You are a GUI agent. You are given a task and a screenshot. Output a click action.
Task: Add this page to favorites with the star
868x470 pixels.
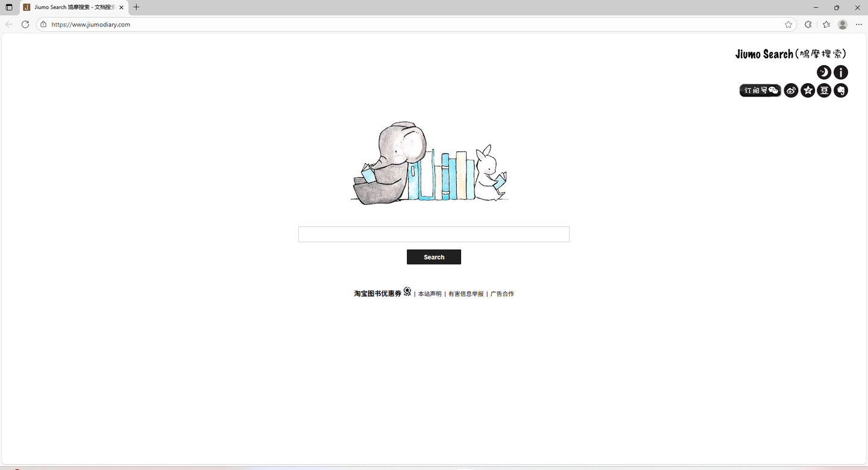[788, 25]
